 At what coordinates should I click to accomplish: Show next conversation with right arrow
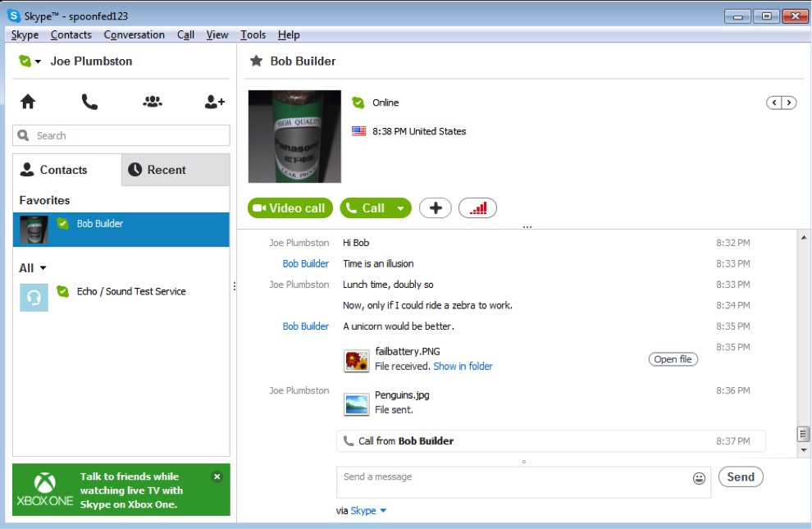click(x=789, y=103)
